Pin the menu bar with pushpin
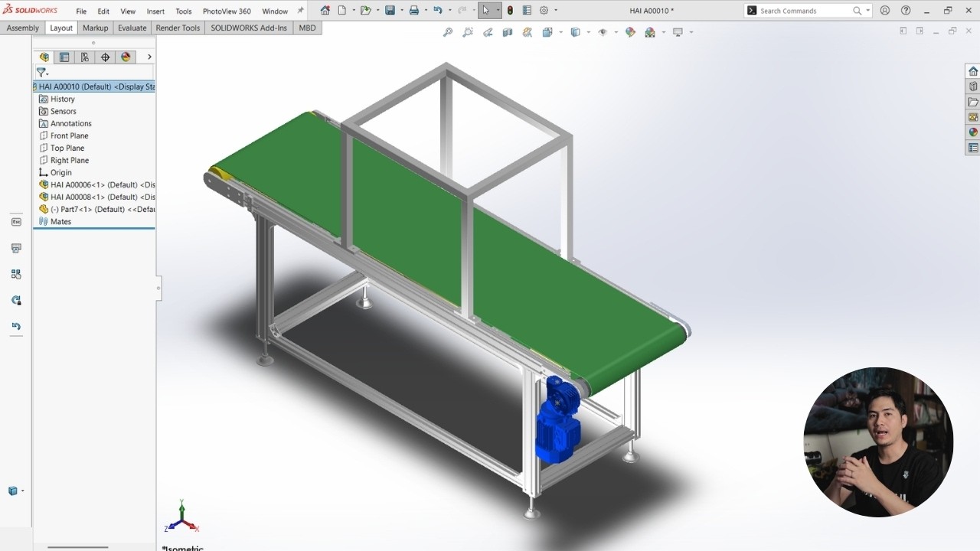 click(301, 11)
